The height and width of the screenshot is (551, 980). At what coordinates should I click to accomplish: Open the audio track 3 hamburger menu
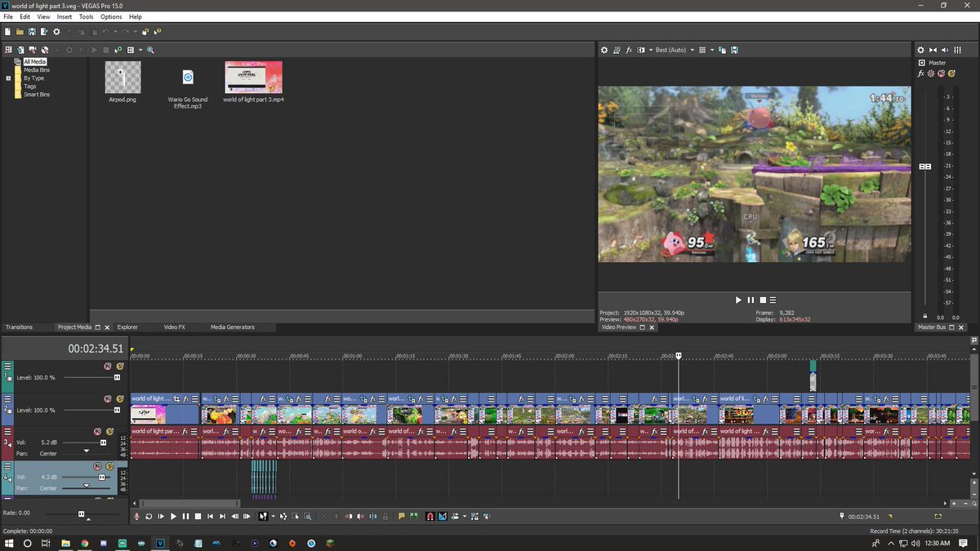[x=7, y=431]
